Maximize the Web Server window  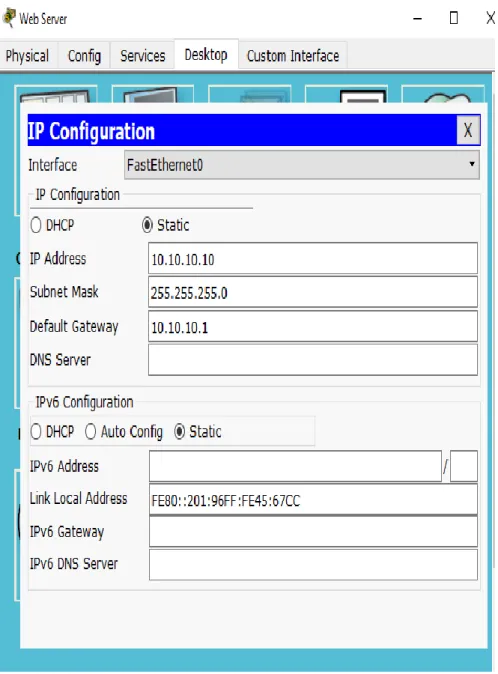(453, 18)
